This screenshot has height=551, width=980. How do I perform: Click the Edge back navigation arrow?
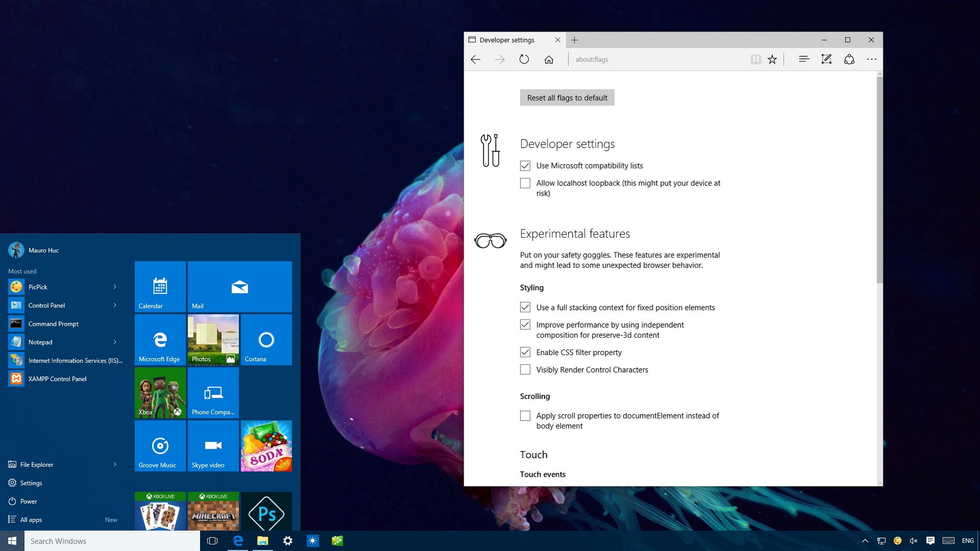tap(475, 59)
